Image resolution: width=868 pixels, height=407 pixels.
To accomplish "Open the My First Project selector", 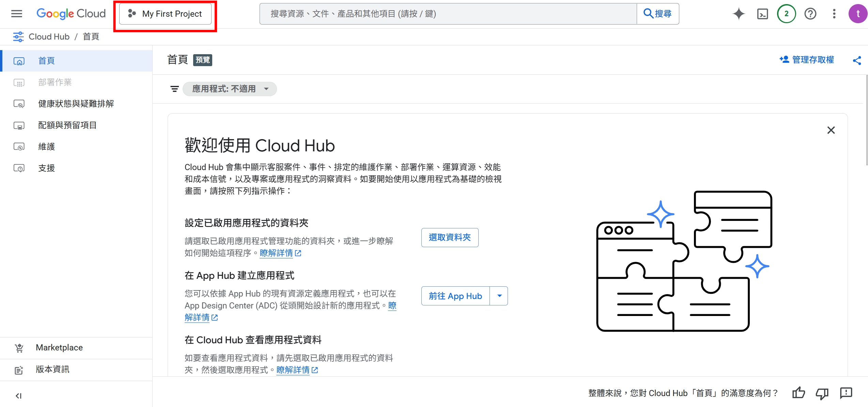I will 165,14.
